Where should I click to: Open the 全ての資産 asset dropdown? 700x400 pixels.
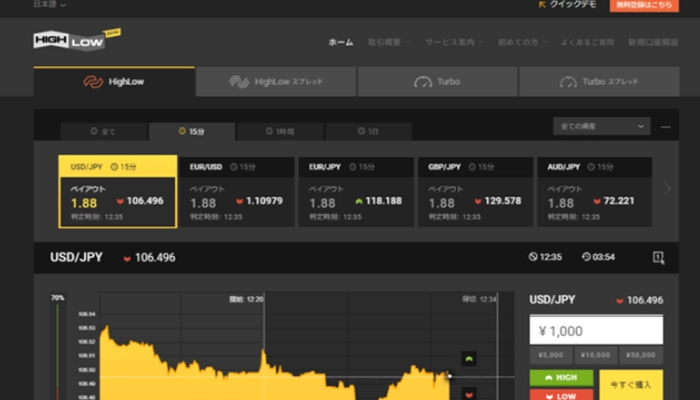(x=602, y=126)
